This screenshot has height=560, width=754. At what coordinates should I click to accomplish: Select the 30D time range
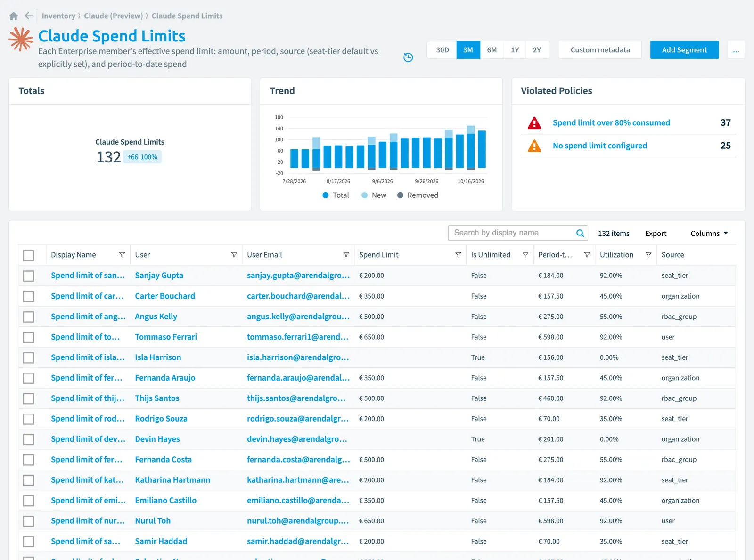coord(442,50)
